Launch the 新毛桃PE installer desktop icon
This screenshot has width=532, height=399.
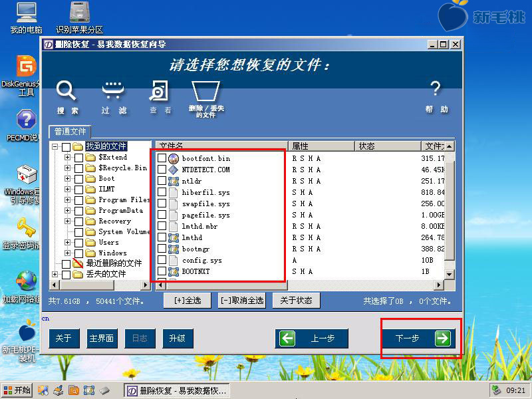[x=27, y=330]
